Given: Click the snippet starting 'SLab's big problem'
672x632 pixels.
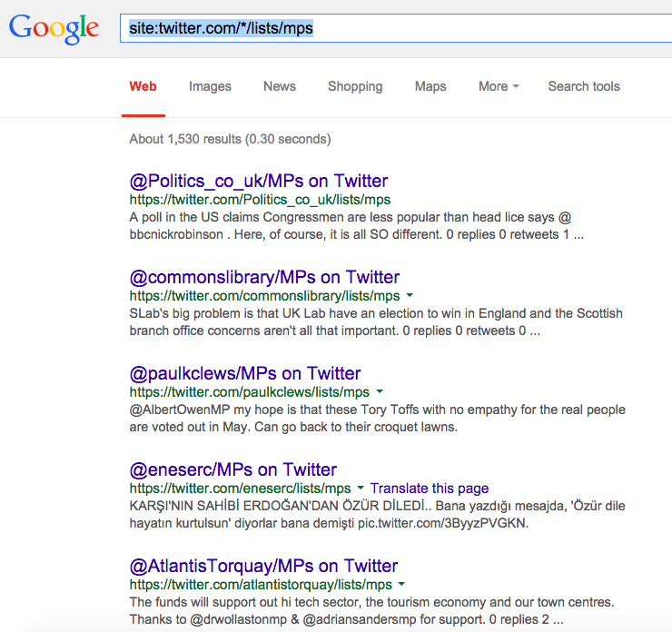Looking at the screenshot, I should click(x=376, y=322).
